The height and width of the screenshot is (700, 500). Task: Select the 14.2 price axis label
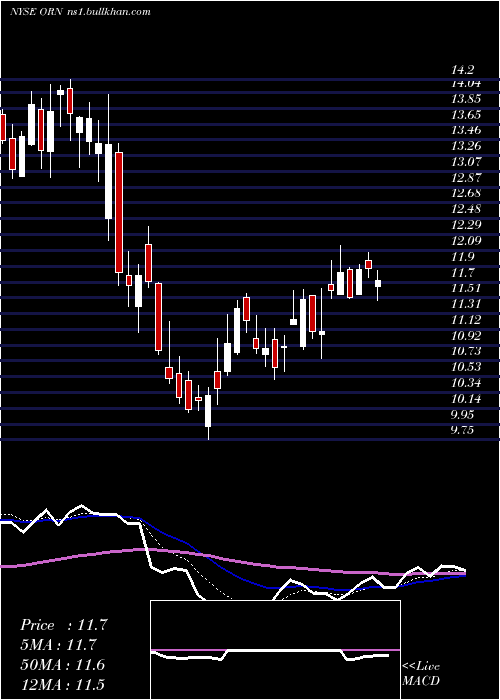pyautogui.click(x=462, y=70)
